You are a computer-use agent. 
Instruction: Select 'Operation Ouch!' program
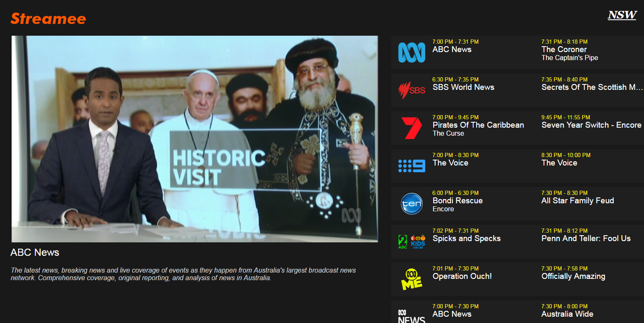(x=462, y=276)
